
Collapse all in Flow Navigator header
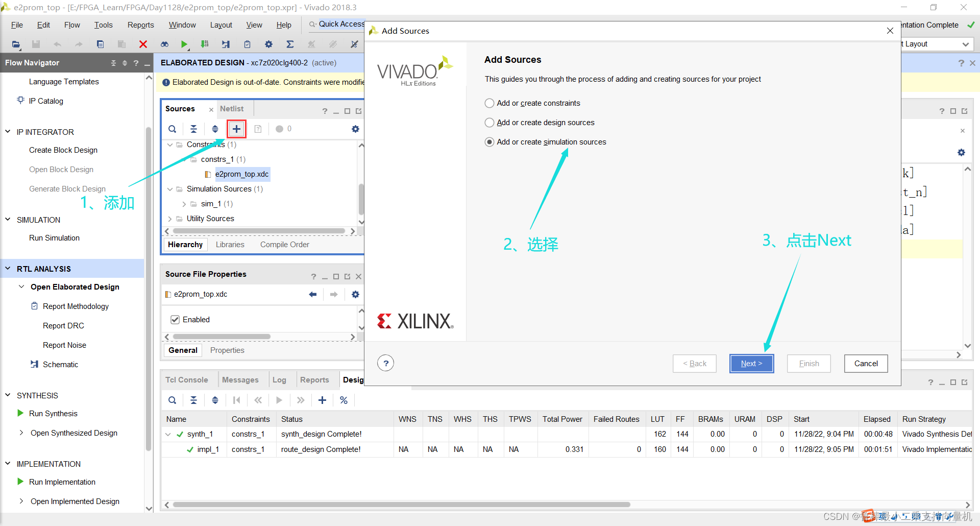113,63
